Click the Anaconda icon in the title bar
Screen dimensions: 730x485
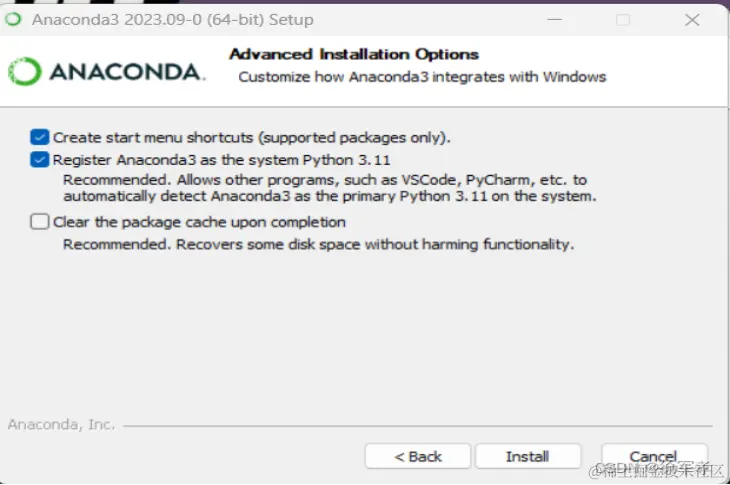click(x=13, y=20)
